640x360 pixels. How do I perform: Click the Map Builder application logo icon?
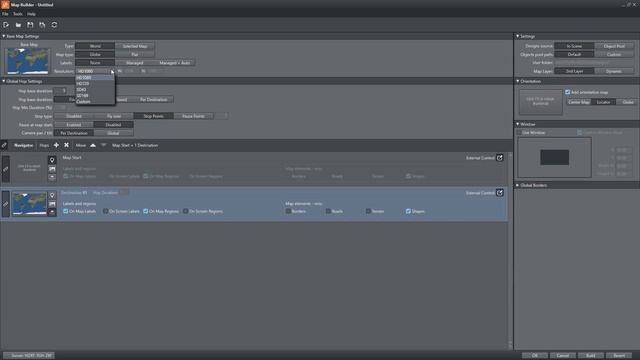pos(5,4)
